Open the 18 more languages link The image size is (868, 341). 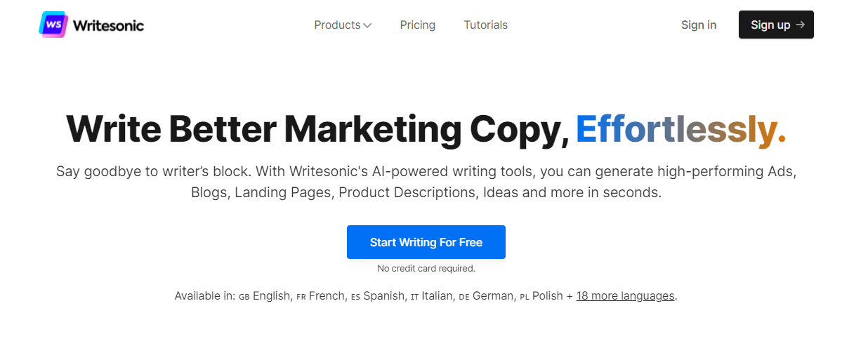tap(625, 296)
